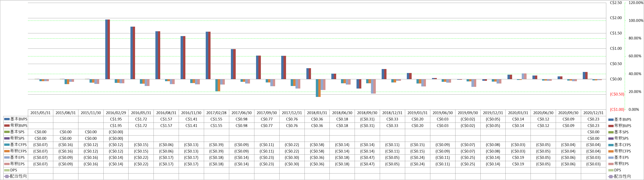Click 基本EPS cell (C$0.30) under 2017/12/31
This screenshot has width=644, height=180.
coord(292,158)
